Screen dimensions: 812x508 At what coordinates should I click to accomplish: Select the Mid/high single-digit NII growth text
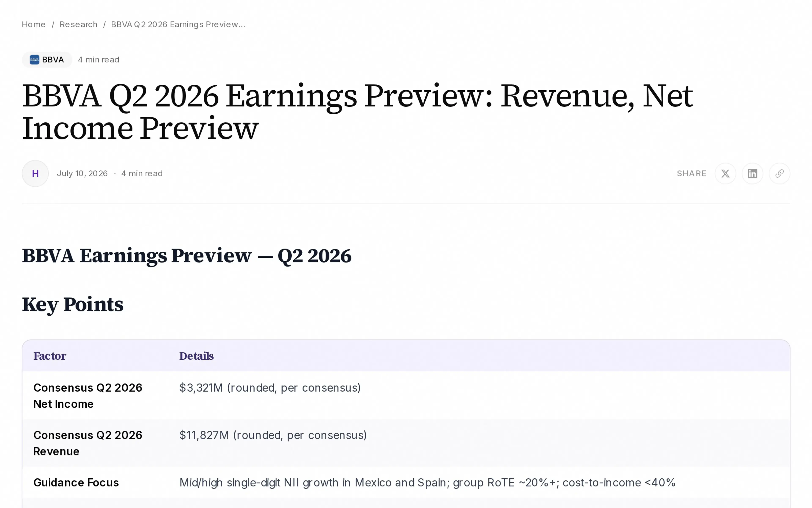(x=427, y=482)
